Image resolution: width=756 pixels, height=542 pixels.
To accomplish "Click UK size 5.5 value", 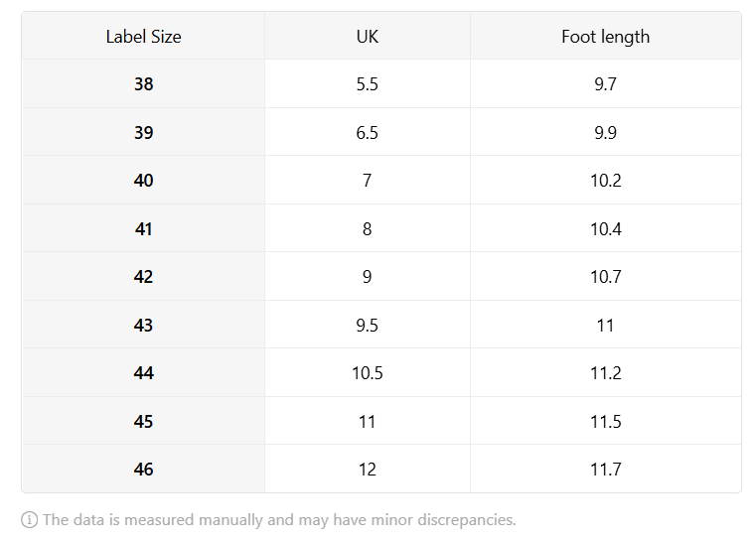I will [x=368, y=83].
